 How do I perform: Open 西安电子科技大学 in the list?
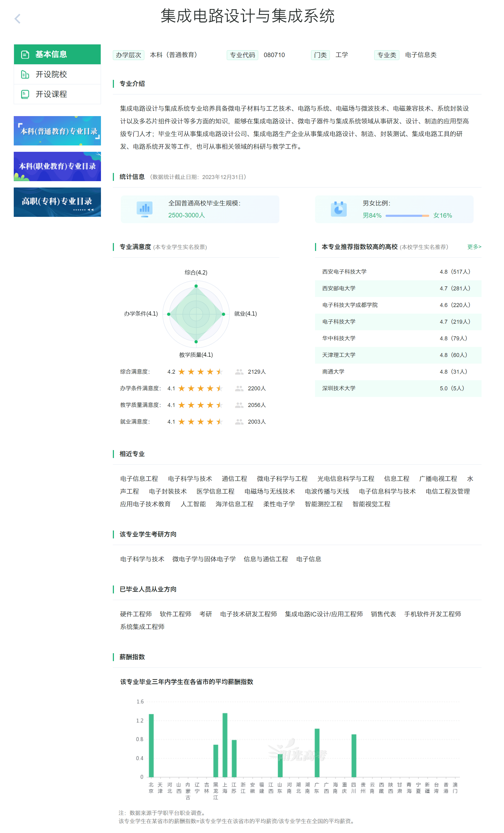pyautogui.click(x=344, y=272)
